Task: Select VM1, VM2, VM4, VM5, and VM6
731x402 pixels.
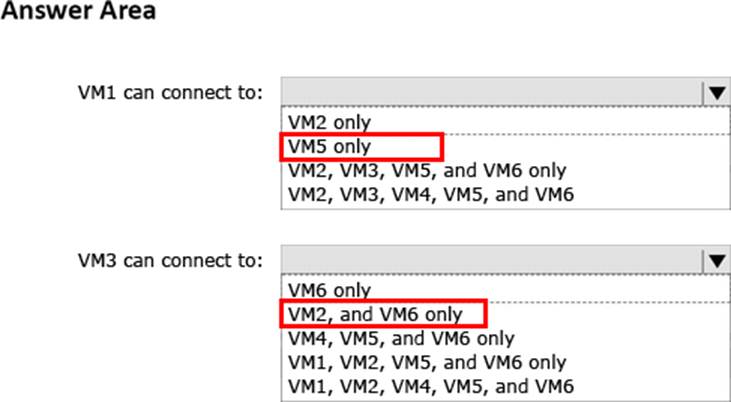Action: tap(430, 386)
